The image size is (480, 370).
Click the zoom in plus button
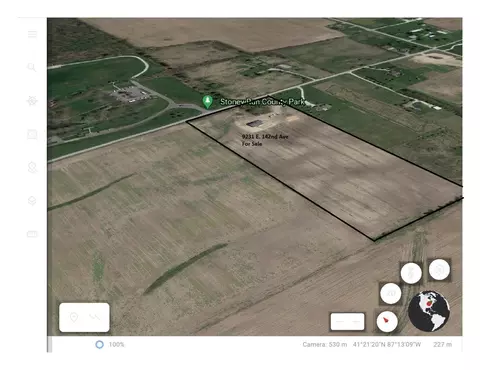[356, 322]
